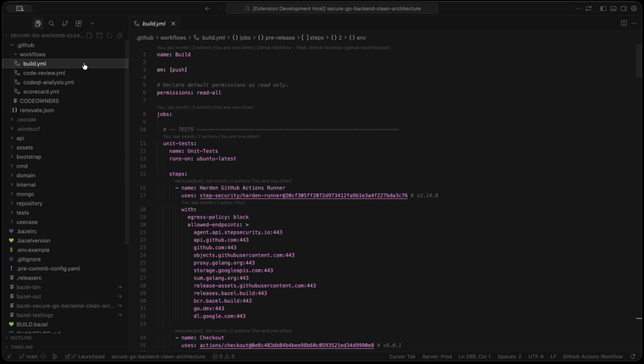The height and width of the screenshot is (364, 644).
Task: Open the title bar more actions ellipsis
Action: [578, 8]
